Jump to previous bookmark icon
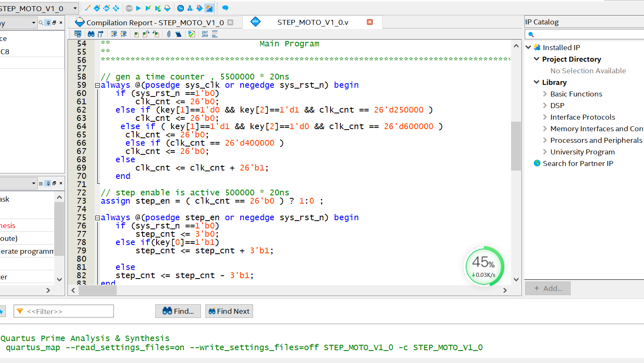Screen dimensions: 644x363 156,34
